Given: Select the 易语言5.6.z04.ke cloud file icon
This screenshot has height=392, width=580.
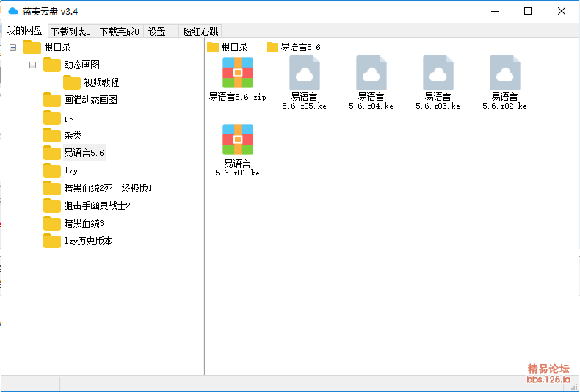Looking at the screenshot, I should click(371, 73).
